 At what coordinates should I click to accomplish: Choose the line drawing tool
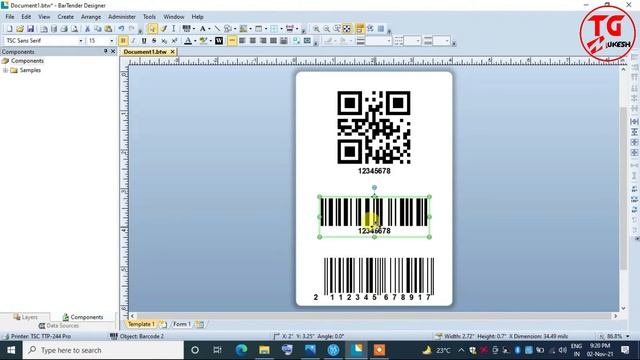[x=217, y=29]
